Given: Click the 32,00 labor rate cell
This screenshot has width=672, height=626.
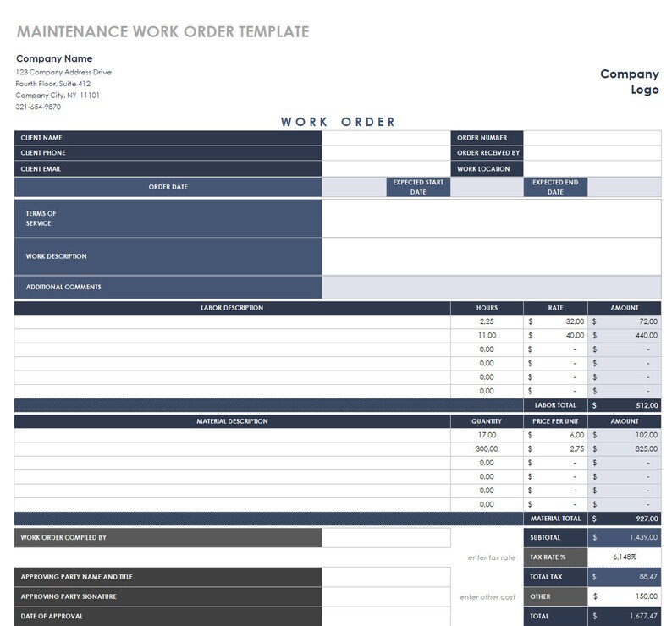Looking at the screenshot, I should tap(555, 321).
